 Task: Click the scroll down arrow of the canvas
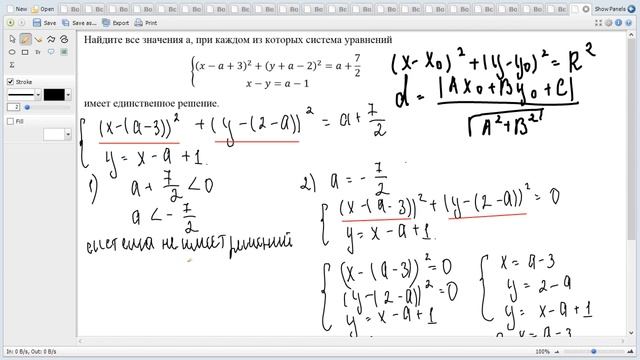630,333
